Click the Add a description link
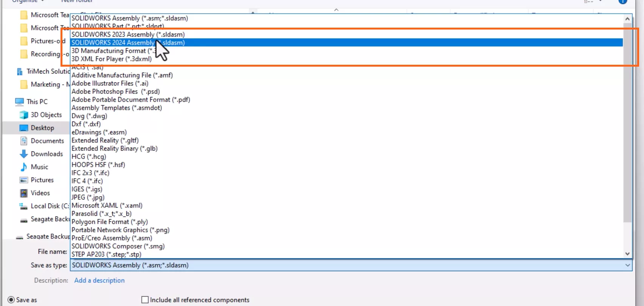The width and height of the screenshot is (644, 306). 99,280
